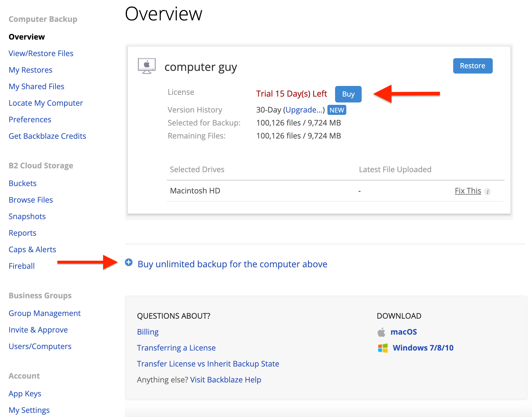The width and height of the screenshot is (532, 417).
Task: Click the Mac computer icon beside computer guy
Action: point(147,66)
